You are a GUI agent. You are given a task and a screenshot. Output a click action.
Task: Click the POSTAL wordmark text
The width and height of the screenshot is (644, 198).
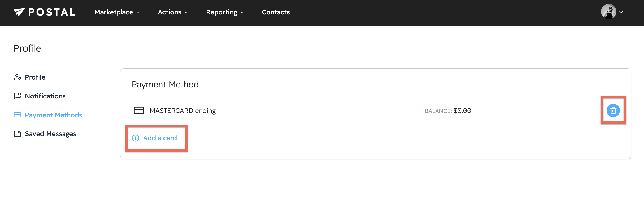click(52, 12)
